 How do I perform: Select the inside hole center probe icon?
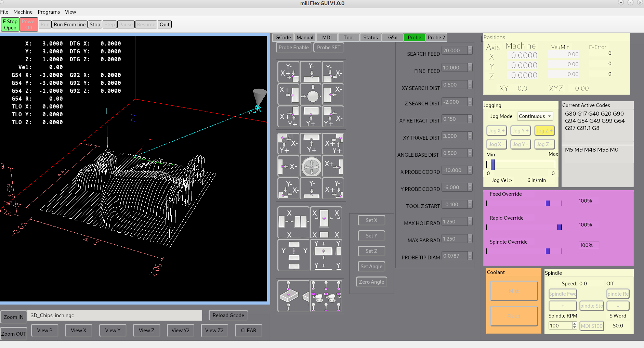point(311,166)
